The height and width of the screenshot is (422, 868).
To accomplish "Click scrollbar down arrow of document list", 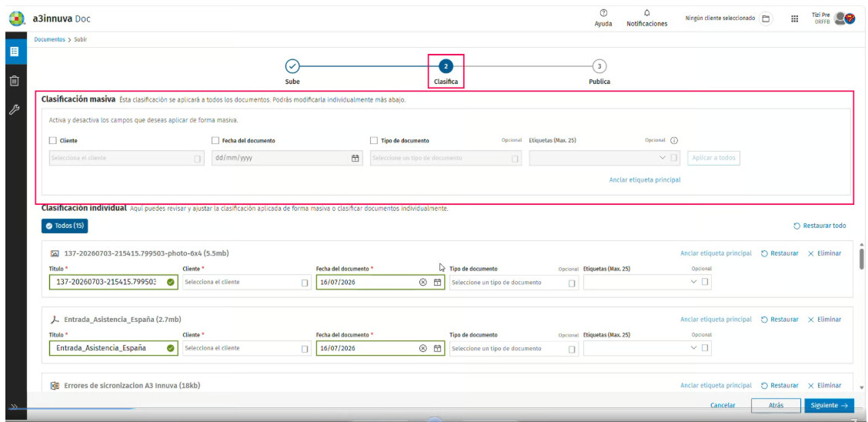I will [860, 387].
